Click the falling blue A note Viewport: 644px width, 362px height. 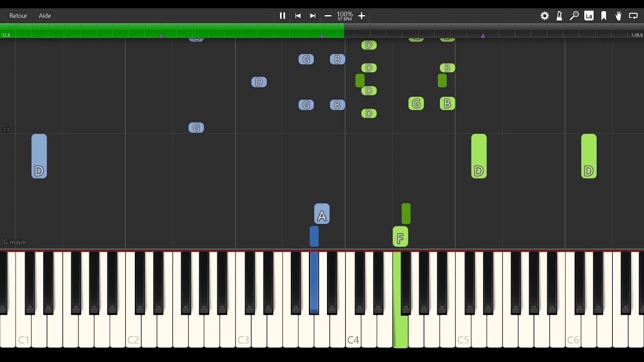(x=322, y=214)
